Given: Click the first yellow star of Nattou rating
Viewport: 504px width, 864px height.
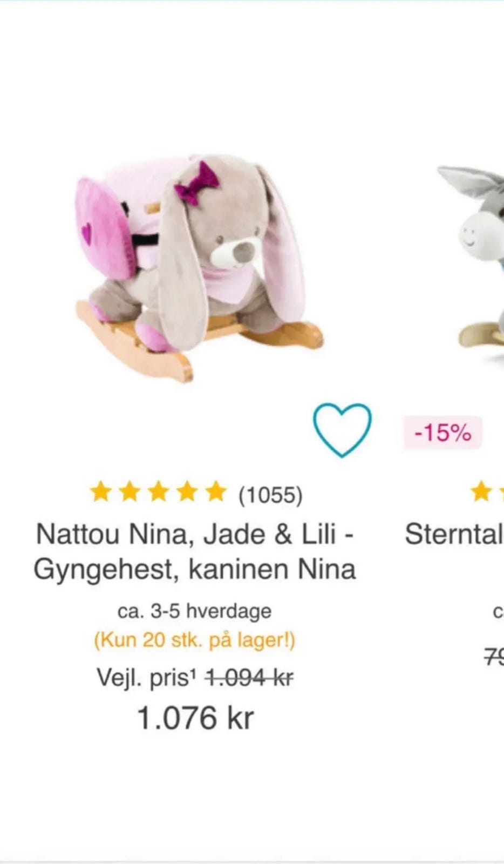Looking at the screenshot, I should click(101, 492).
